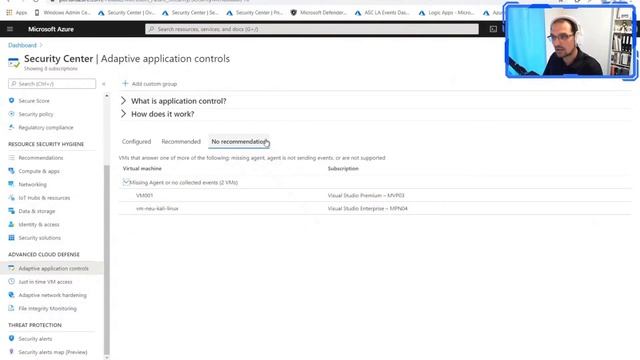Sort by the Subscription column header
Viewport: 640px width, 360px height.
click(x=343, y=168)
